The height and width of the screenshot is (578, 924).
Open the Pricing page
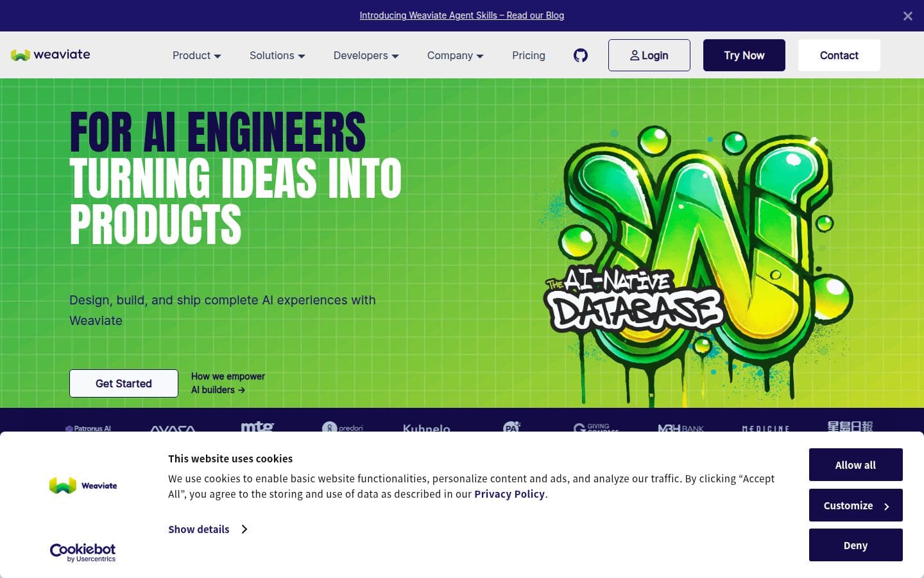[529, 55]
